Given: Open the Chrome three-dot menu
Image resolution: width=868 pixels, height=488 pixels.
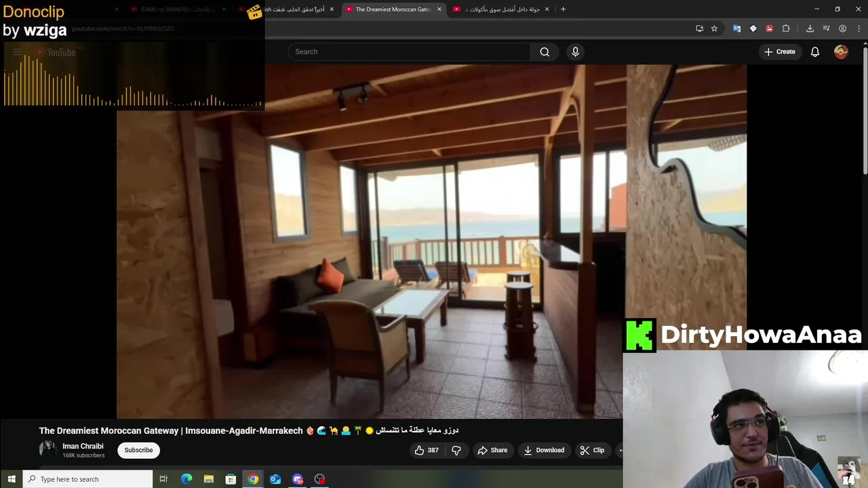Looking at the screenshot, I should pyautogui.click(x=859, y=28).
